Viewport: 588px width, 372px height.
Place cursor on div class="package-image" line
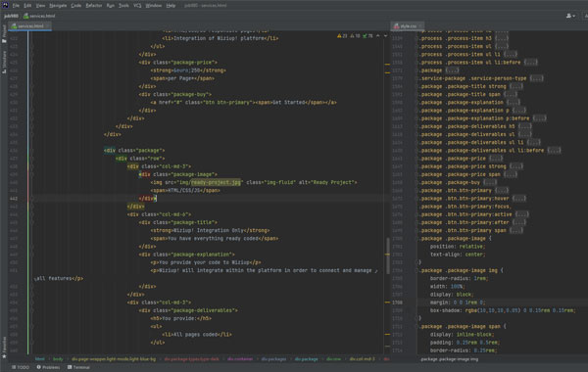178,174
